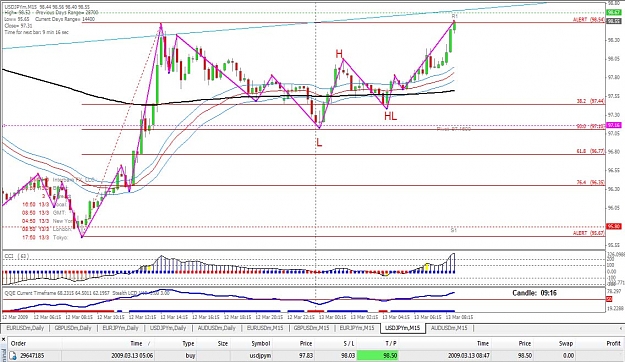
Task: Click the R1 pivot label
Action: tap(454, 16)
